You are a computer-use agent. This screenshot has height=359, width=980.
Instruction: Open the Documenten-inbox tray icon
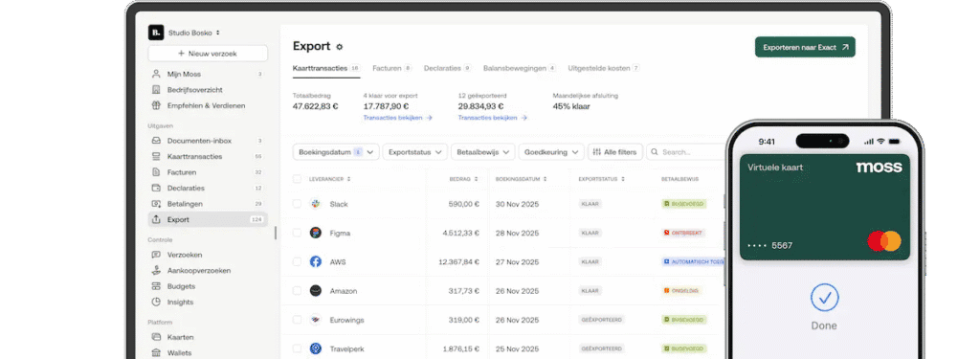tap(156, 141)
